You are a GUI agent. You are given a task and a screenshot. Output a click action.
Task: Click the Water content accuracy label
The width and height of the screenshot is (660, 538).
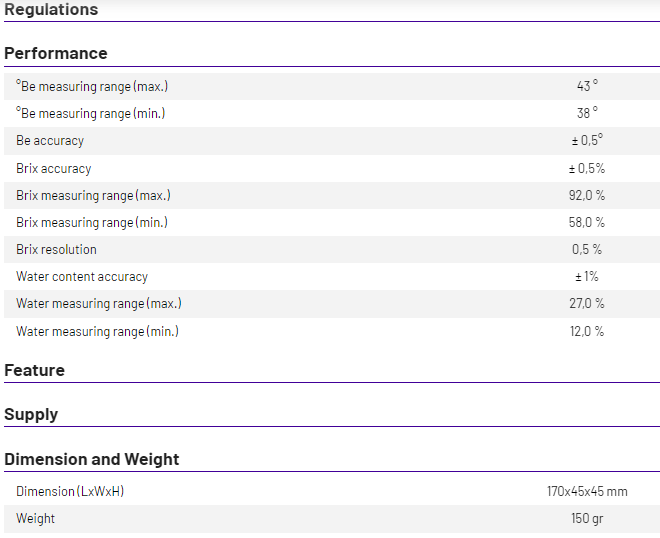(82, 277)
